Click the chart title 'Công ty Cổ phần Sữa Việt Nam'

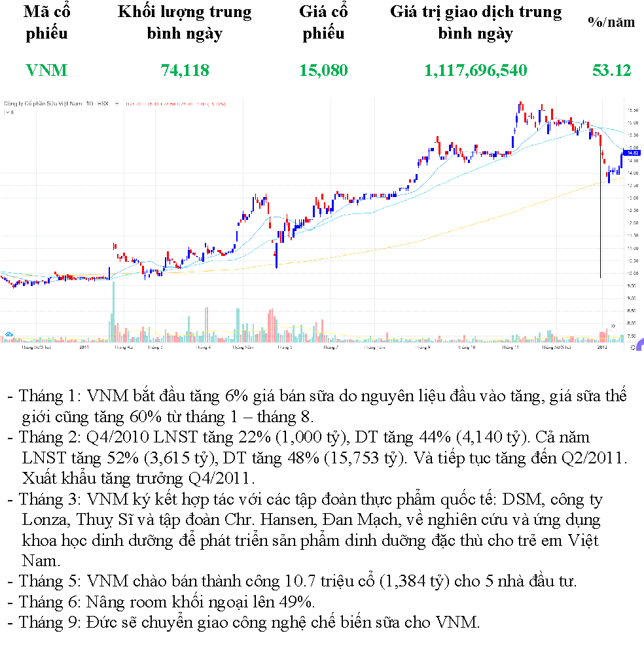point(43,103)
